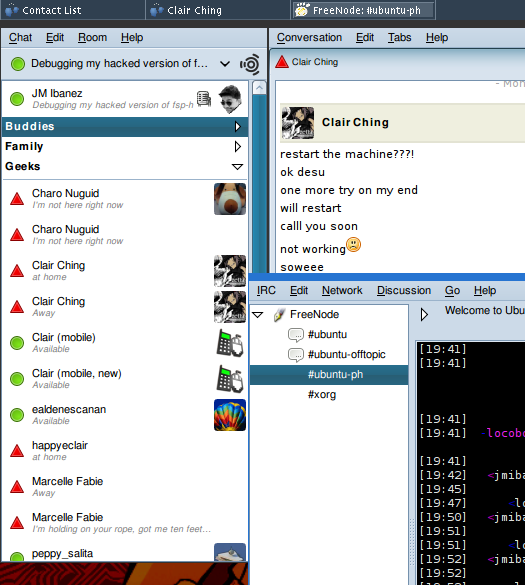Open the Conversation menu
Screen dimensions: 525x585
click(309, 38)
